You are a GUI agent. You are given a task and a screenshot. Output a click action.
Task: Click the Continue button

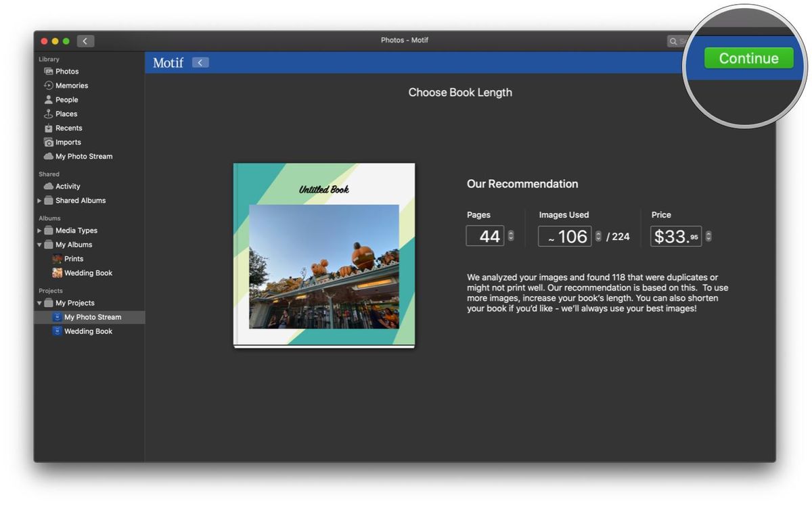(748, 58)
